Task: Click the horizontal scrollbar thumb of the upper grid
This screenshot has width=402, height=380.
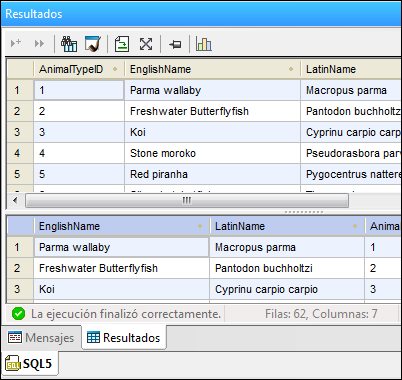Action: pos(187,200)
